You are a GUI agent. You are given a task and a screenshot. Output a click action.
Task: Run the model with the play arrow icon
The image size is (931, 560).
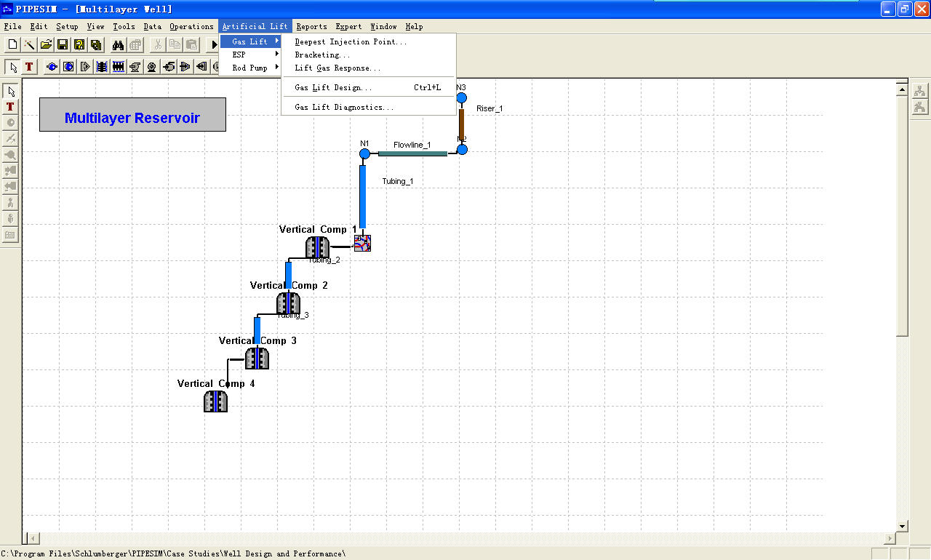[213, 44]
